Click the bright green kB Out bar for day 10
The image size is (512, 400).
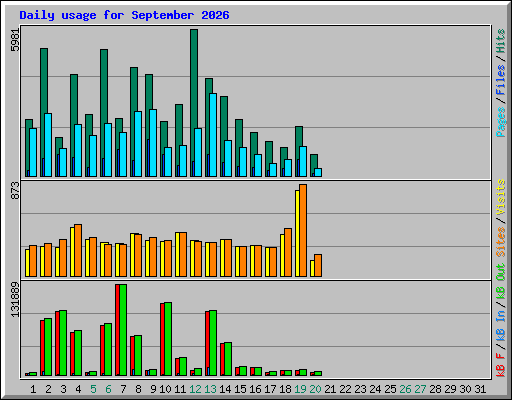coord(168,339)
